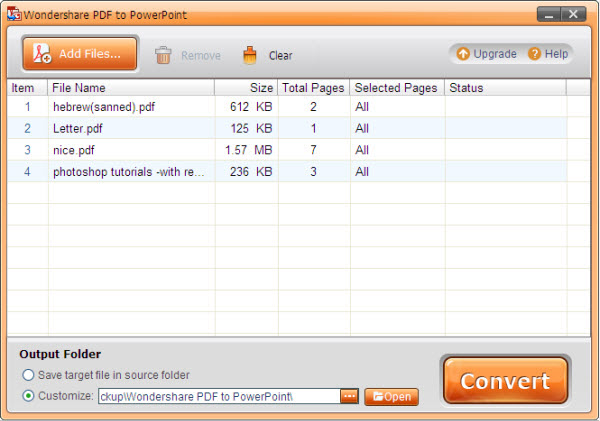Click total pages 3 for photoshop tutorials
600x421 pixels.
(313, 171)
